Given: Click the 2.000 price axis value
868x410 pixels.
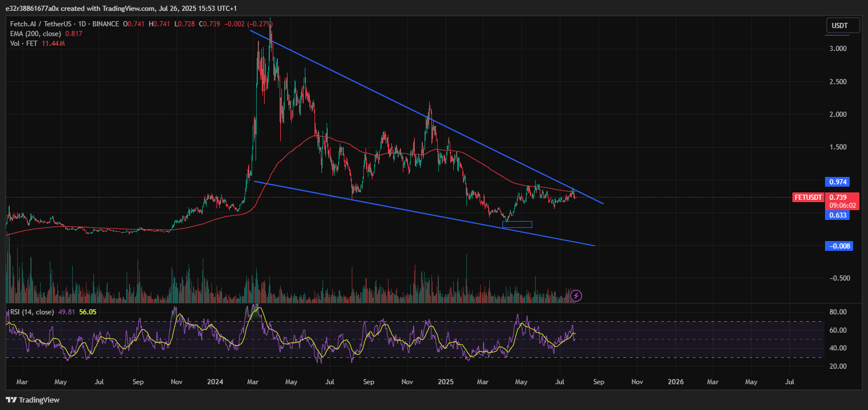Looking at the screenshot, I should (x=838, y=115).
